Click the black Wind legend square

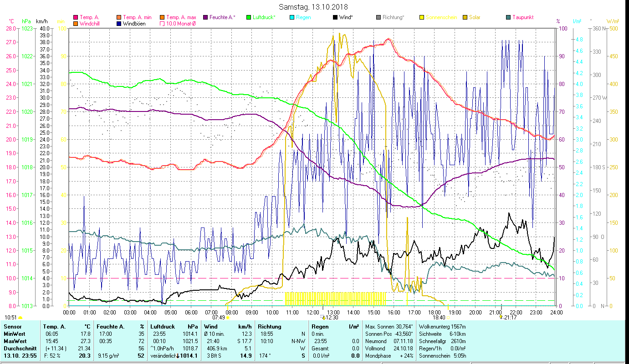coord(335,18)
